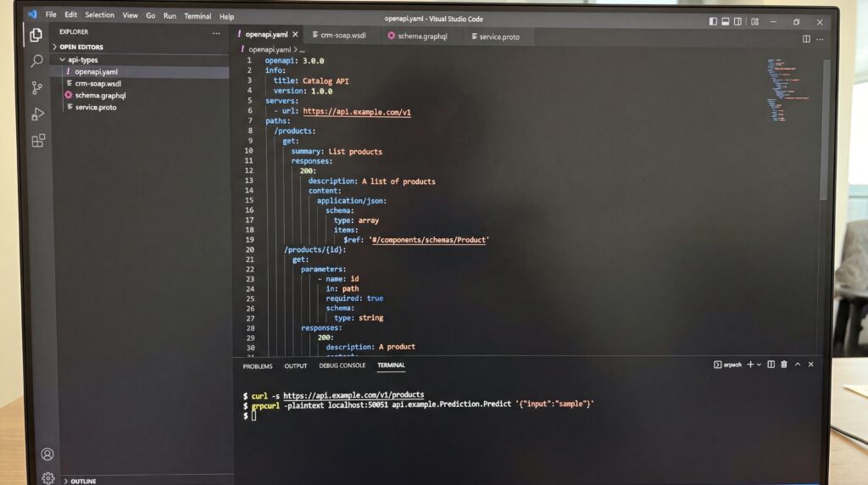The width and height of the screenshot is (868, 485).
Task: Open the Extensions view
Action: pos(38,141)
